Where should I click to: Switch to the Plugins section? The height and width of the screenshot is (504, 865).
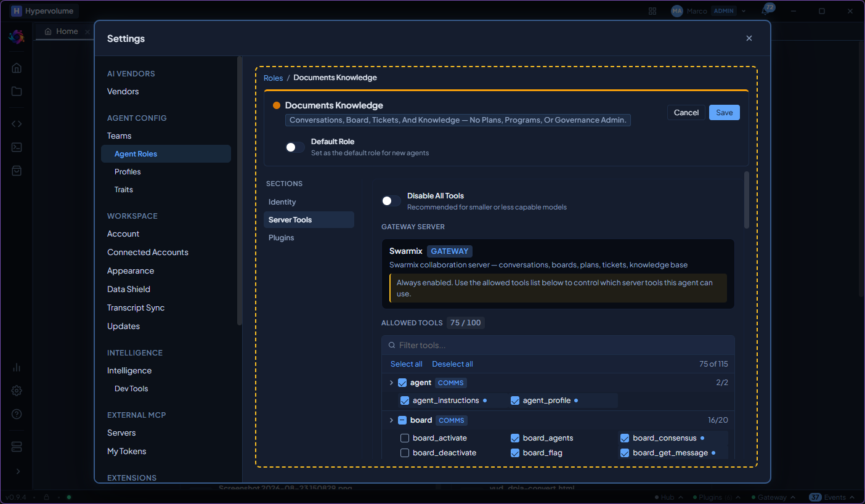click(x=309, y=238)
